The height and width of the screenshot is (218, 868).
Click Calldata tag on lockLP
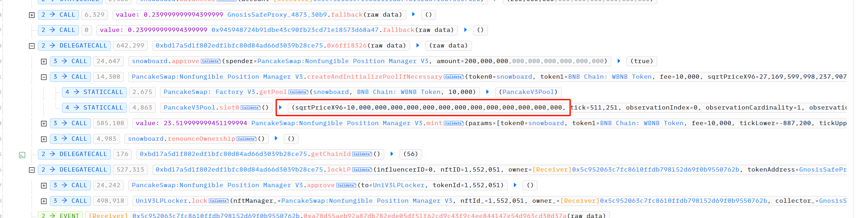pyautogui.click(x=362, y=170)
